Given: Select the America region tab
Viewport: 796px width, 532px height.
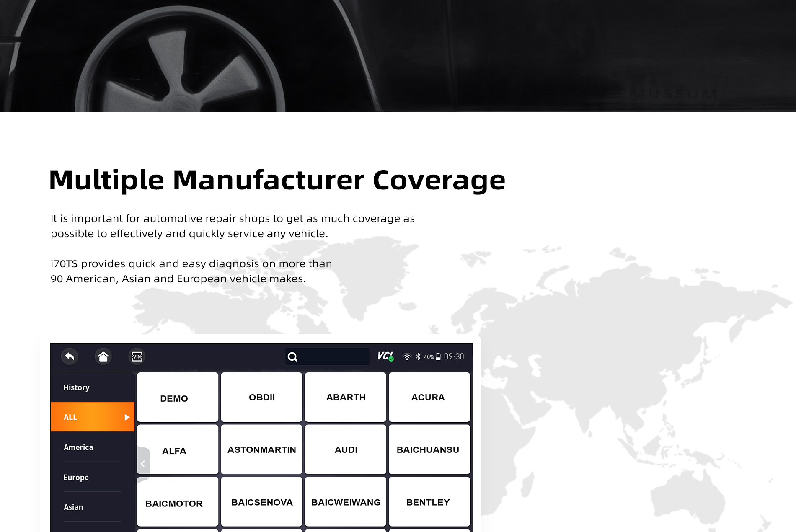Looking at the screenshot, I should pos(78,447).
